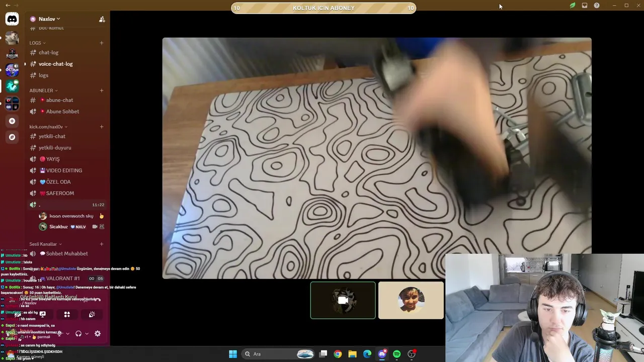Select user Sicakbuz in voice channel
644x362 pixels.
(x=71, y=227)
